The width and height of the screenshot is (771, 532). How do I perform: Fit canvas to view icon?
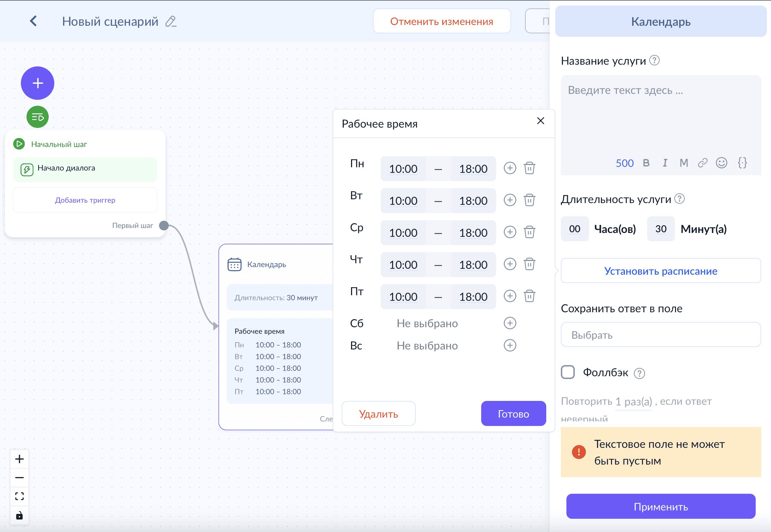coord(19,496)
